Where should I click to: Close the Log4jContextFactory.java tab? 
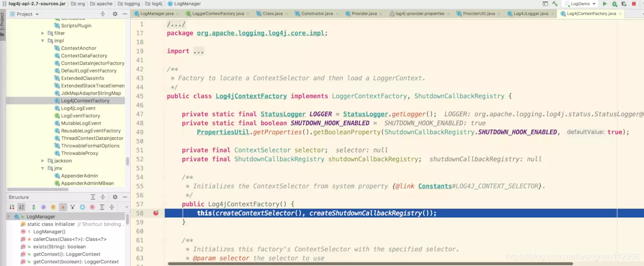click(x=619, y=14)
